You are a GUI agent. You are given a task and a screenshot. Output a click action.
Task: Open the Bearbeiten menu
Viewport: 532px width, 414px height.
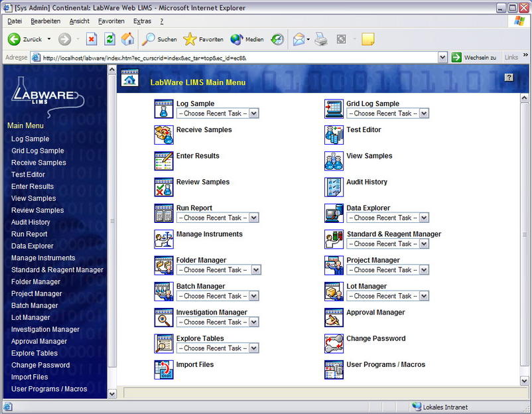coord(46,21)
